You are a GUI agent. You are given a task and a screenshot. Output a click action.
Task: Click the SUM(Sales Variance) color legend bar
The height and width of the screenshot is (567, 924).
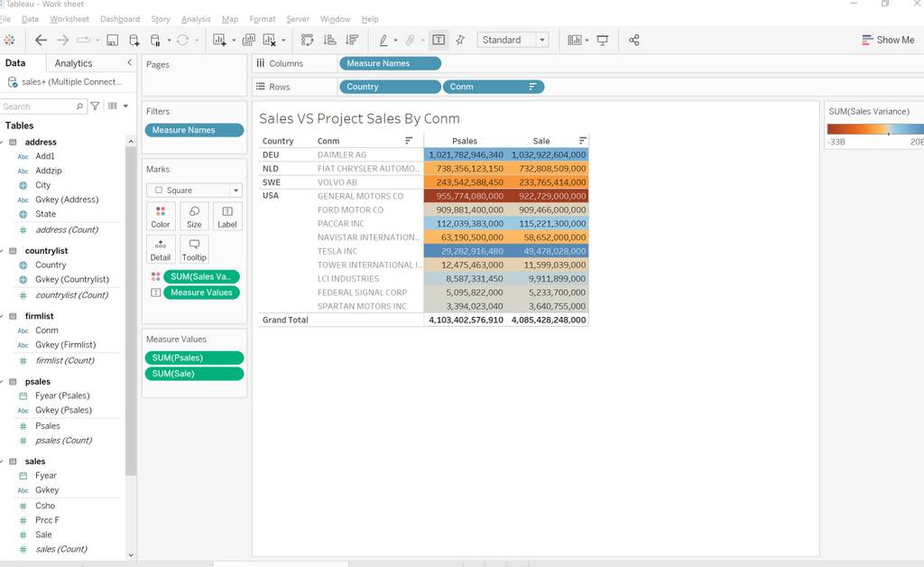875,129
